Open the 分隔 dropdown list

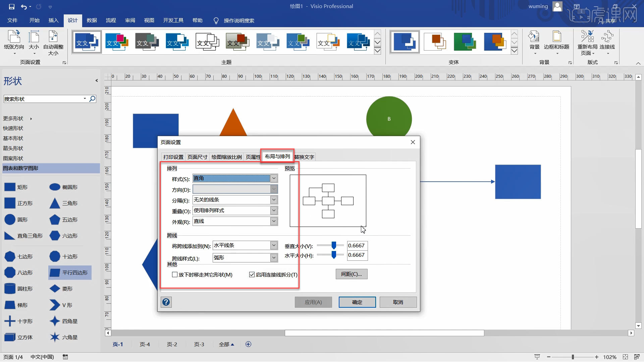pos(274,199)
